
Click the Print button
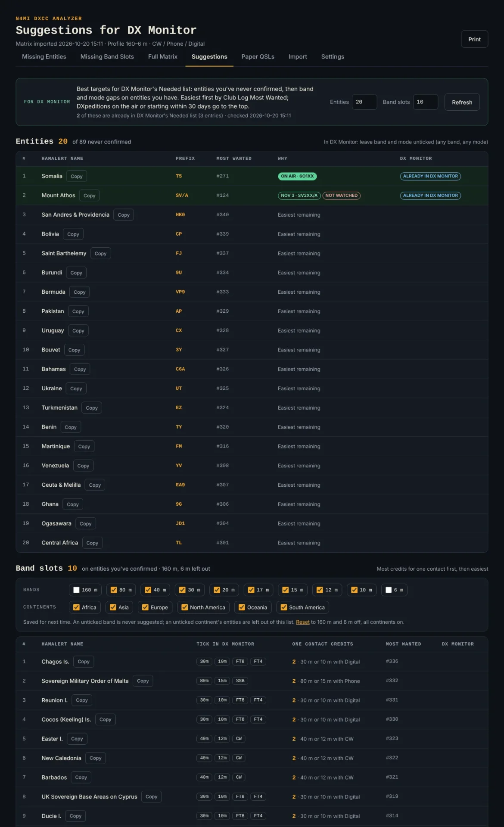click(474, 39)
